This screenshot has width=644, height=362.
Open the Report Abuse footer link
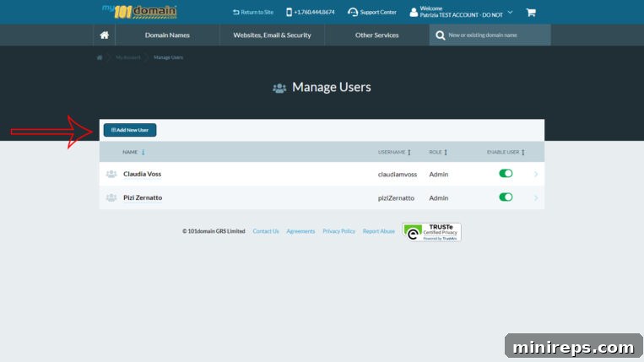(x=379, y=231)
